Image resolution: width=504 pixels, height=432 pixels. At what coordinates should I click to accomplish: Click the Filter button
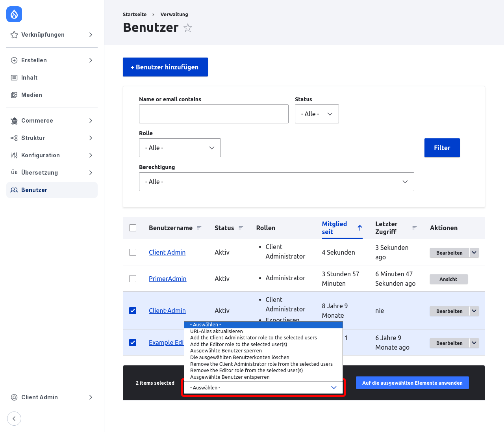(x=442, y=148)
